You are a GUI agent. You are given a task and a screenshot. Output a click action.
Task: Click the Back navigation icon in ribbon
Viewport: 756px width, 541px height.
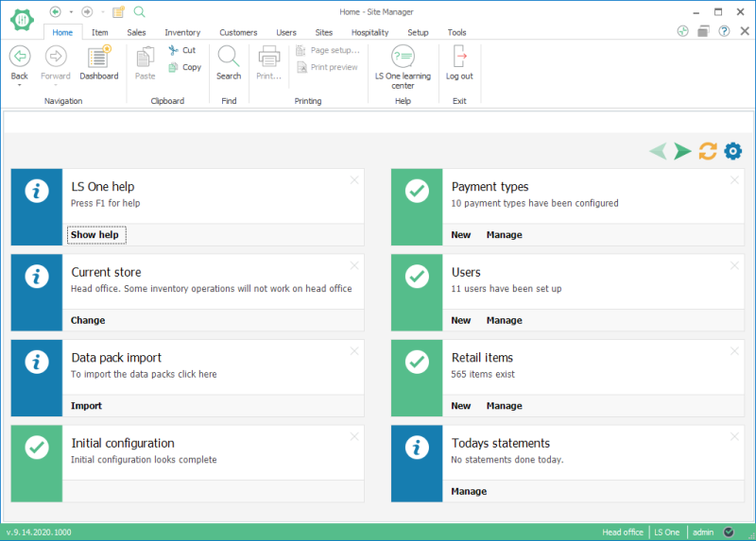click(20, 57)
